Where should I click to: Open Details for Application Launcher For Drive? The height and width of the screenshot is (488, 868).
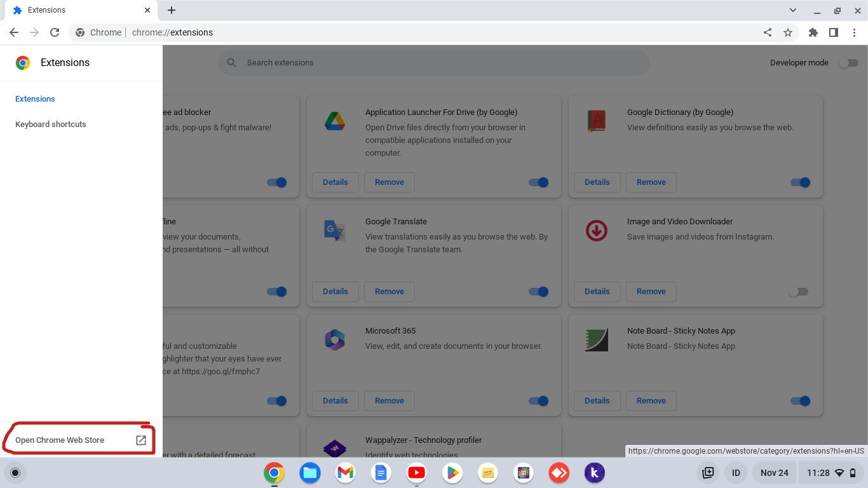click(x=336, y=182)
